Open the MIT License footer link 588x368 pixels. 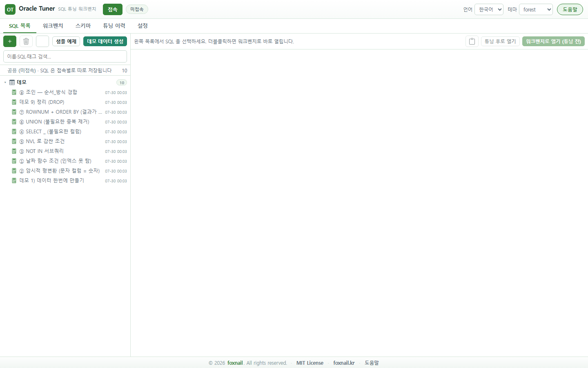pos(310,363)
